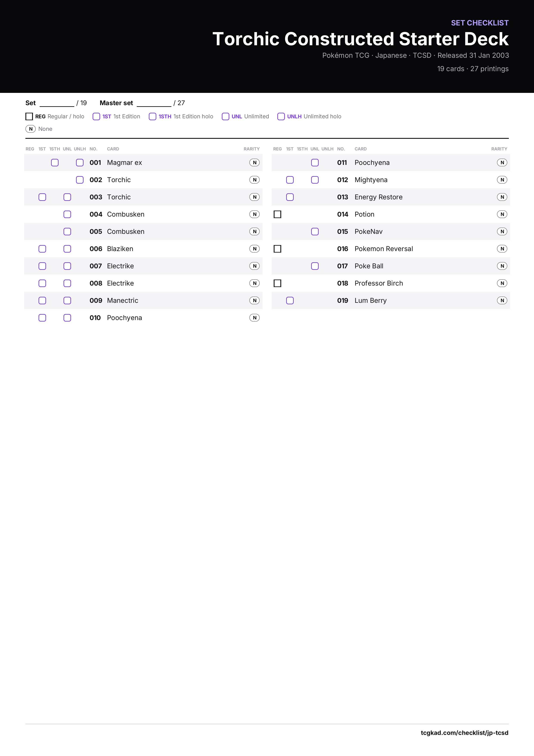Check the Unlimited box for Poke Ball
The height and width of the screenshot is (756, 534).
coord(315,266)
